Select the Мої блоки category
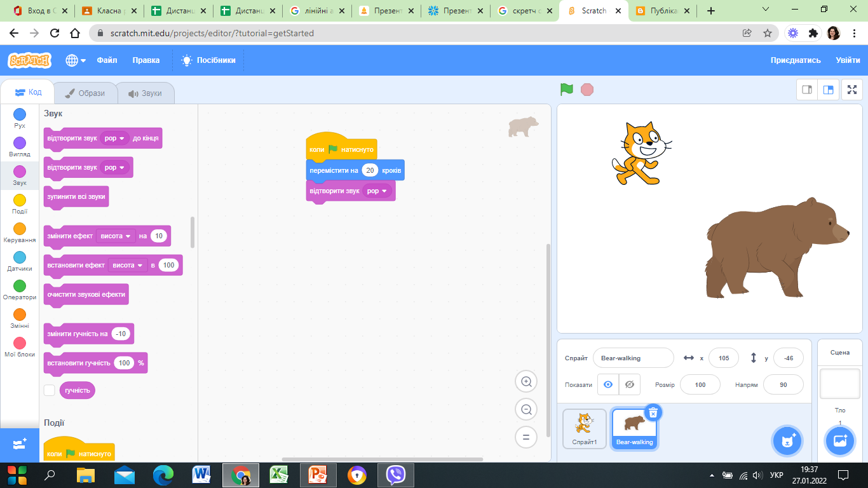Screen dimensions: 868x488 [20, 347]
